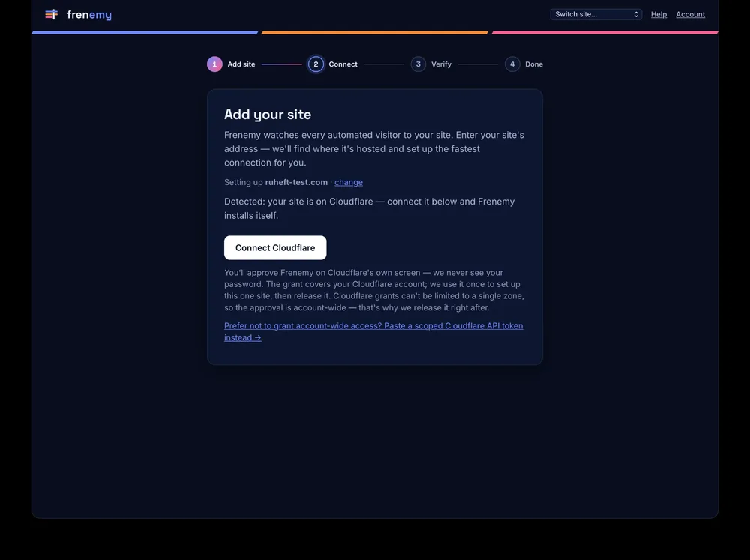
Task: Go to Account page
Action: (690, 14)
